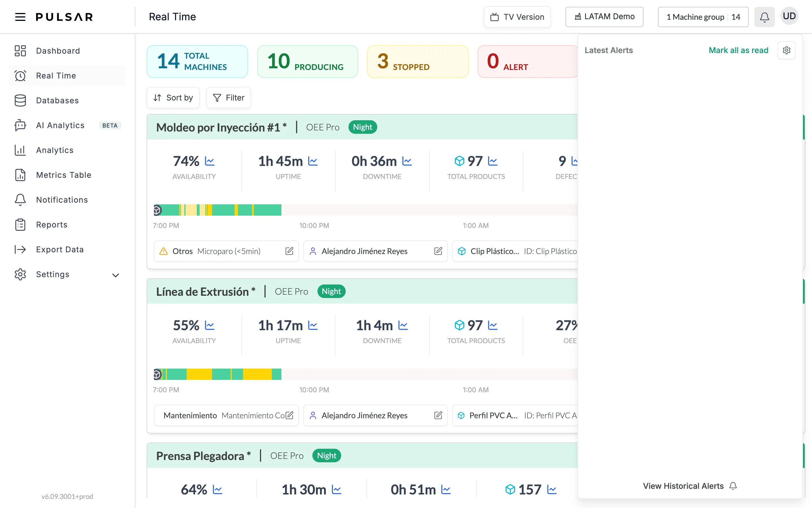Filter by 3 Stopped machines card
812x508 pixels.
pos(418,62)
